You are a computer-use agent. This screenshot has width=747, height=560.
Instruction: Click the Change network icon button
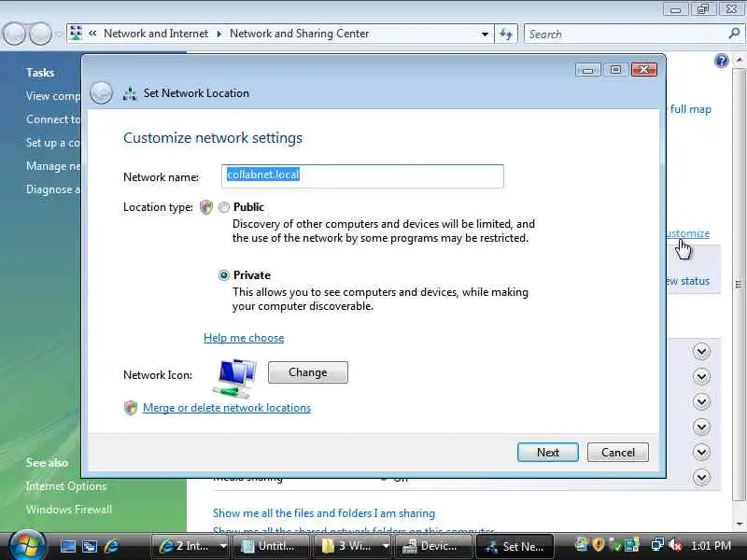click(308, 371)
